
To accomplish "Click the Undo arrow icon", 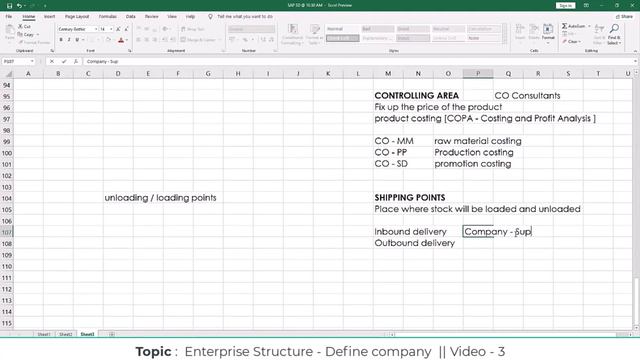I will coord(19,6).
